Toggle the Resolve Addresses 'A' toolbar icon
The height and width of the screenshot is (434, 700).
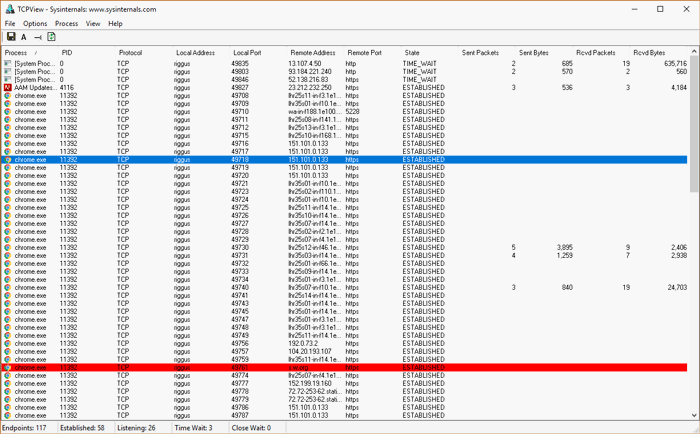click(24, 37)
